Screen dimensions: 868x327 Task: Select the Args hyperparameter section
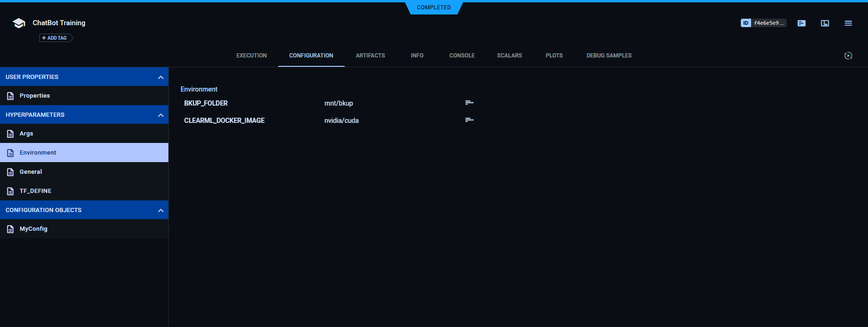[x=26, y=134]
